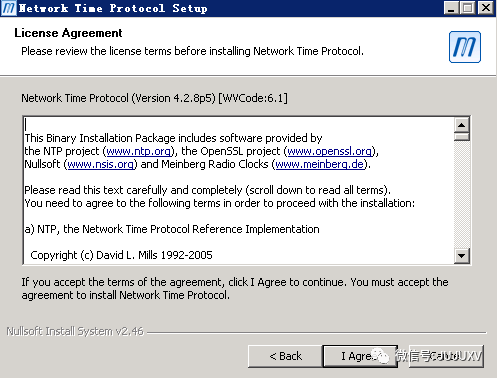Go to the previous step with Back
The image size is (497, 378).
tap(285, 356)
